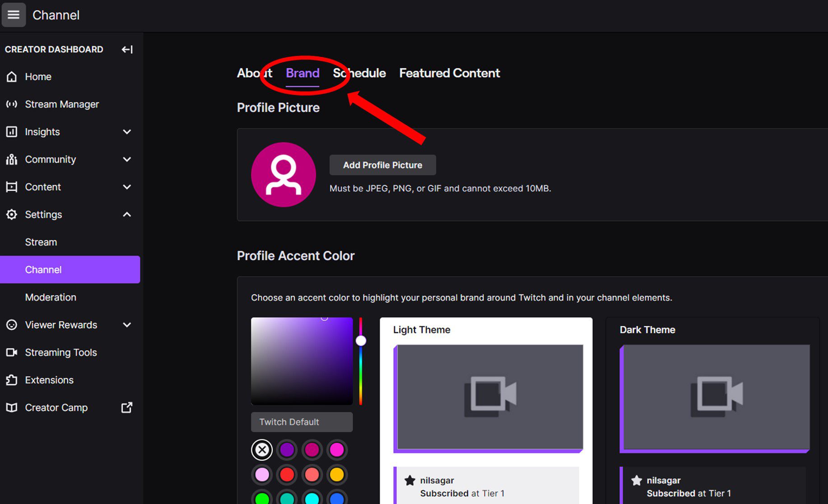The image size is (828, 504).
Task: Choose the bright green swatch
Action: [262, 498]
